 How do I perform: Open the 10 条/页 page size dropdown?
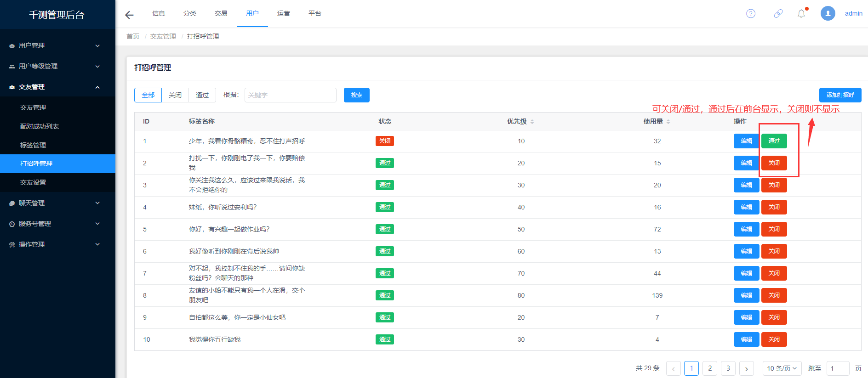pyautogui.click(x=782, y=368)
